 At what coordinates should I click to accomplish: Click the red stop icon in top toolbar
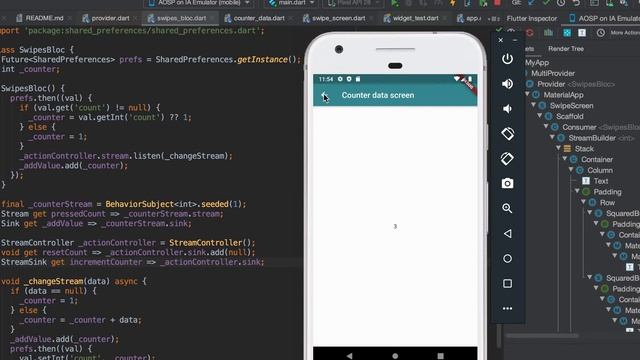point(497,3)
